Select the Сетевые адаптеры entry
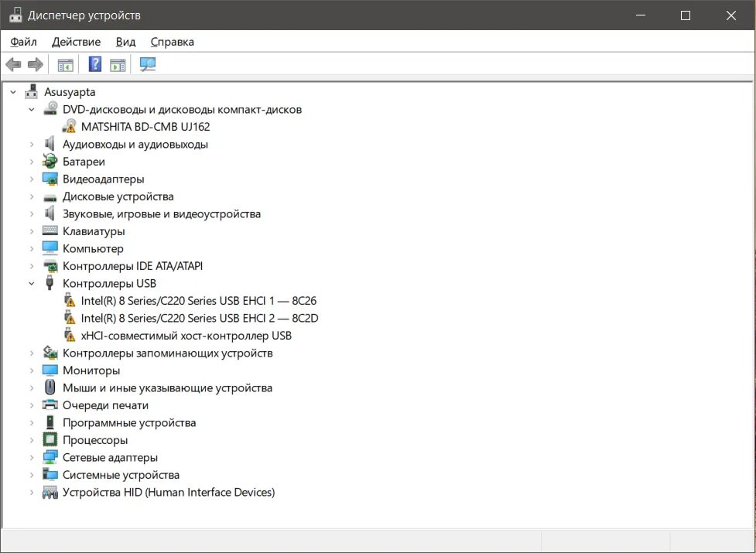Viewport: 756px width, 553px height. (x=111, y=456)
